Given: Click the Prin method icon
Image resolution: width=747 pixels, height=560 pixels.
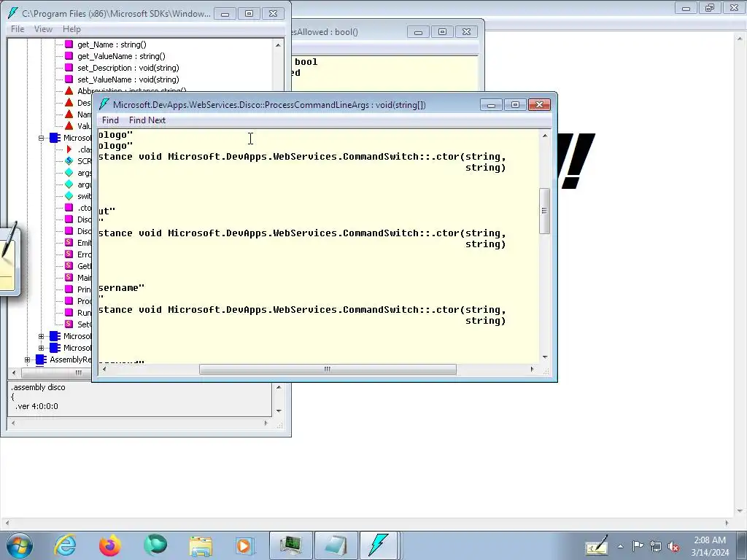Looking at the screenshot, I should pos(69,289).
